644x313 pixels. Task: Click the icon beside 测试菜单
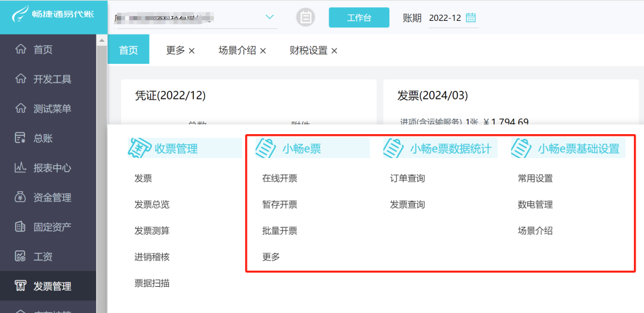[x=20, y=109]
